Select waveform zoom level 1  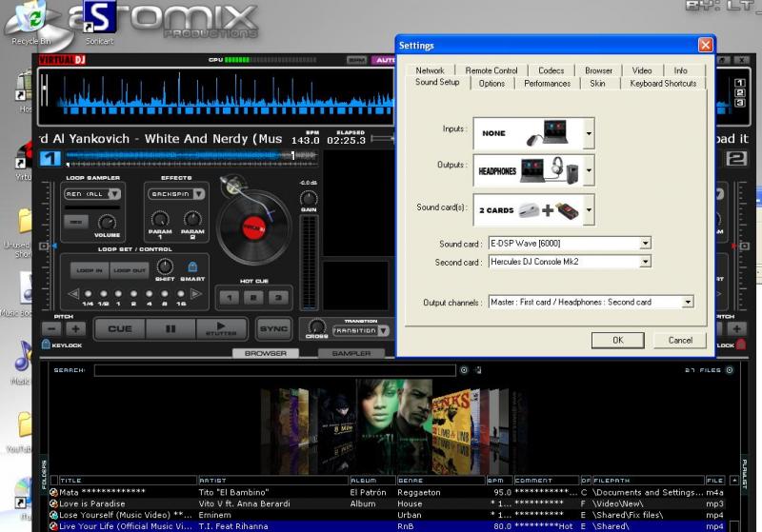tap(739, 83)
